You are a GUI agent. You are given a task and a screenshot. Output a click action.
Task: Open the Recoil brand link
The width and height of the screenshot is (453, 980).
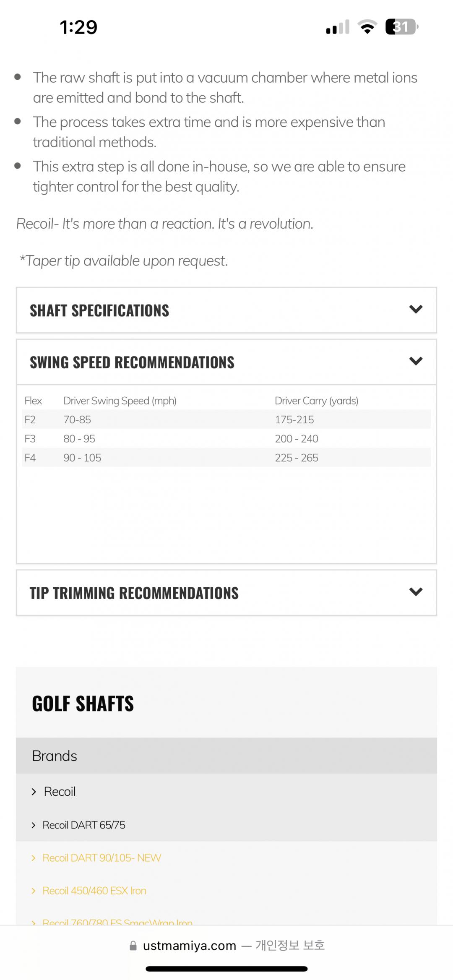[x=60, y=792]
